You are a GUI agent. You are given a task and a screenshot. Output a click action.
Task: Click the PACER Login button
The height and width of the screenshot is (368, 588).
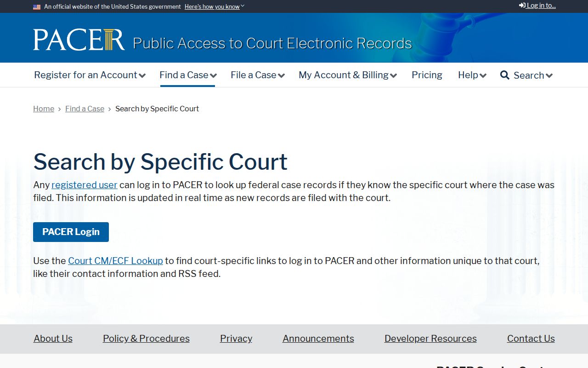pos(71,232)
